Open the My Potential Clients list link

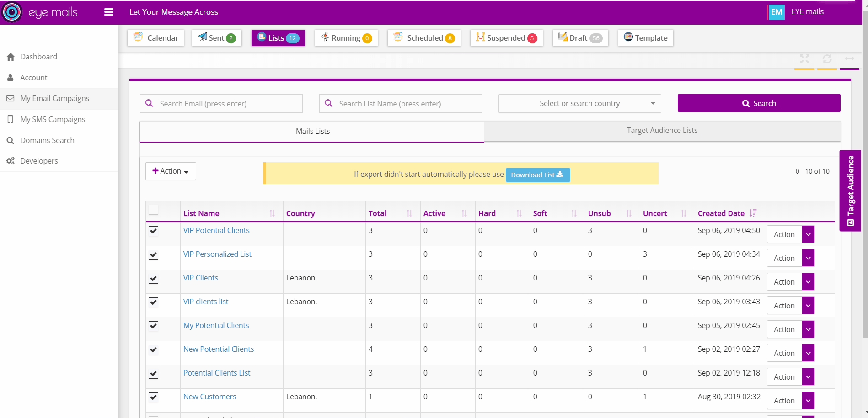216,325
